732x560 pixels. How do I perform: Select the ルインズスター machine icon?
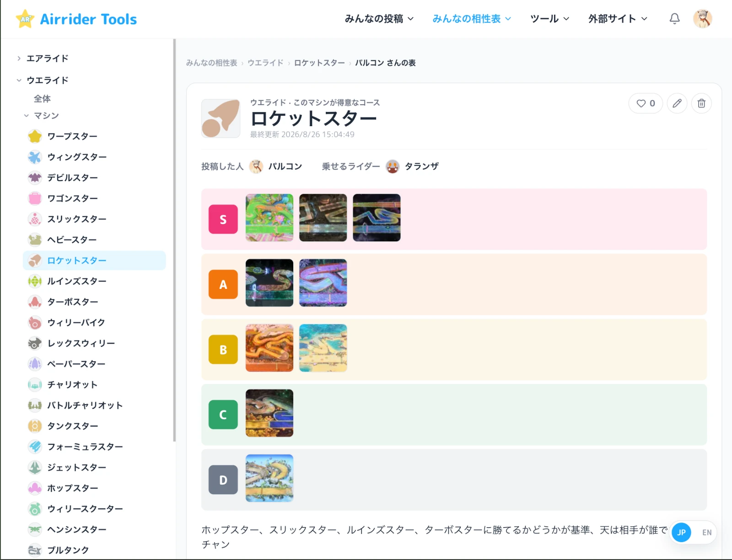pyautogui.click(x=35, y=281)
